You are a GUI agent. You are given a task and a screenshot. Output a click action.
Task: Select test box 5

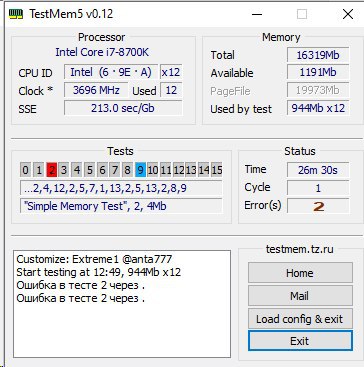click(x=89, y=170)
